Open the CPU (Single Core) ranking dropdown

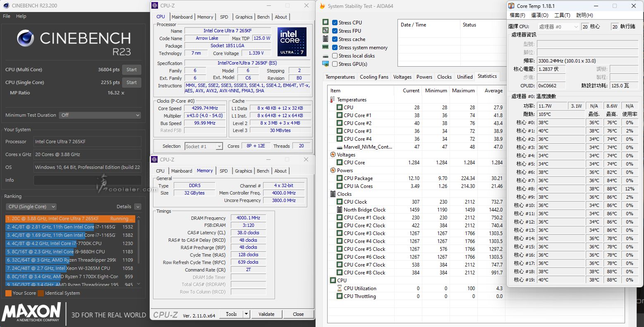tap(31, 207)
